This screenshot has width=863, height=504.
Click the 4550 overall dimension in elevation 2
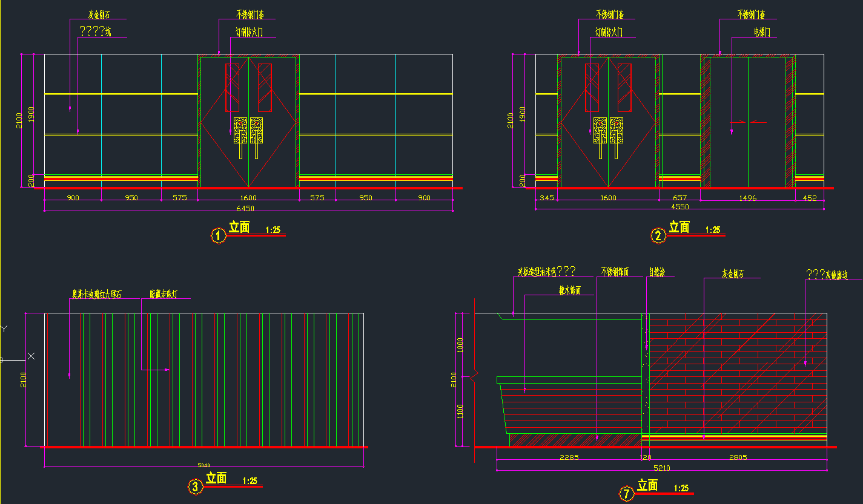679,206
